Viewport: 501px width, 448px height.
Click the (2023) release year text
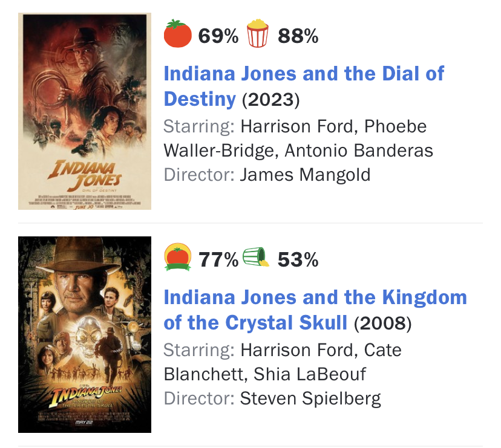pos(270,99)
